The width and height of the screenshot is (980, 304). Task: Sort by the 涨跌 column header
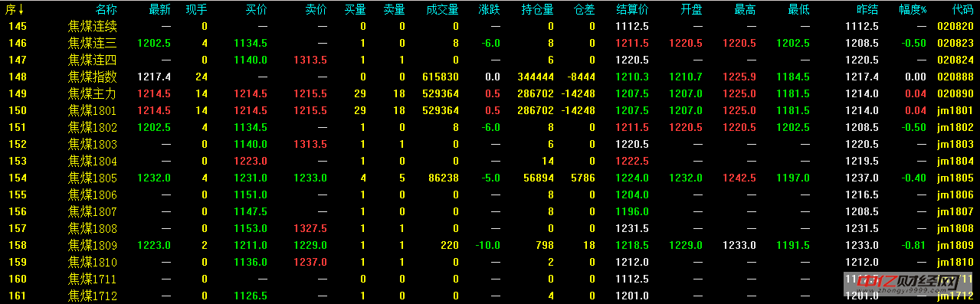[x=489, y=9]
